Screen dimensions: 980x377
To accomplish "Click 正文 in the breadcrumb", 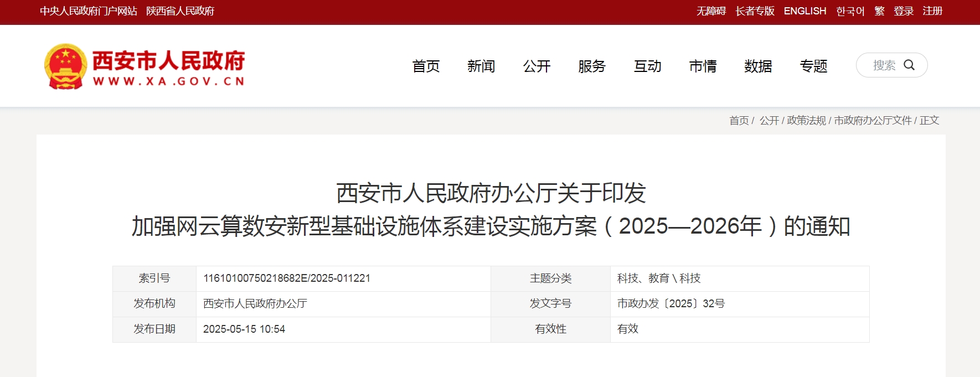I will click(929, 120).
